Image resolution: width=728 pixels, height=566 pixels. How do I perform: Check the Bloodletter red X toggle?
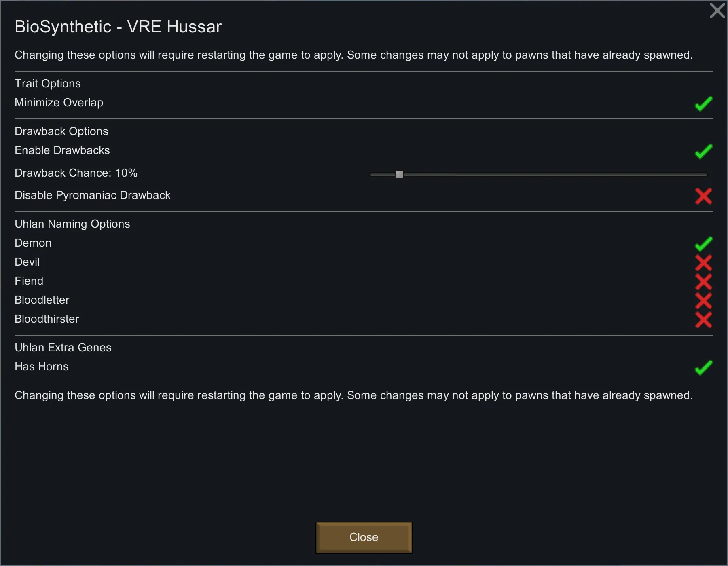click(x=703, y=301)
